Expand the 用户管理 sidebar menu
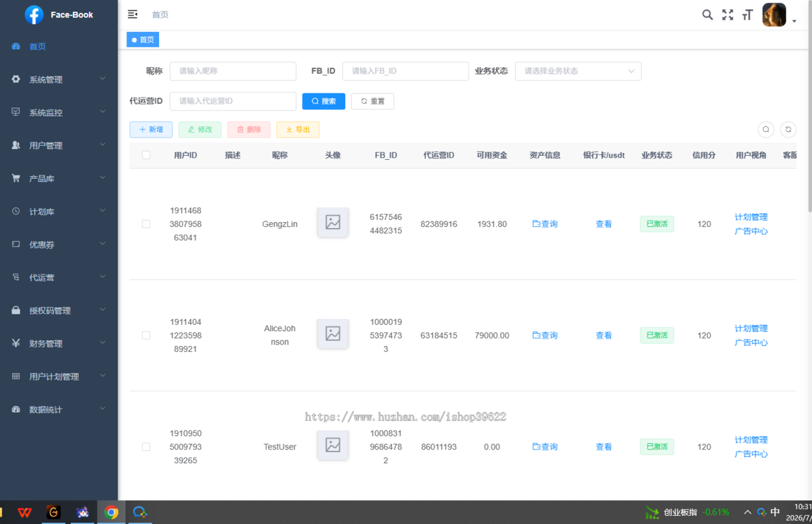Image resolution: width=812 pixels, height=524 pixels. [x=59, y=146]
